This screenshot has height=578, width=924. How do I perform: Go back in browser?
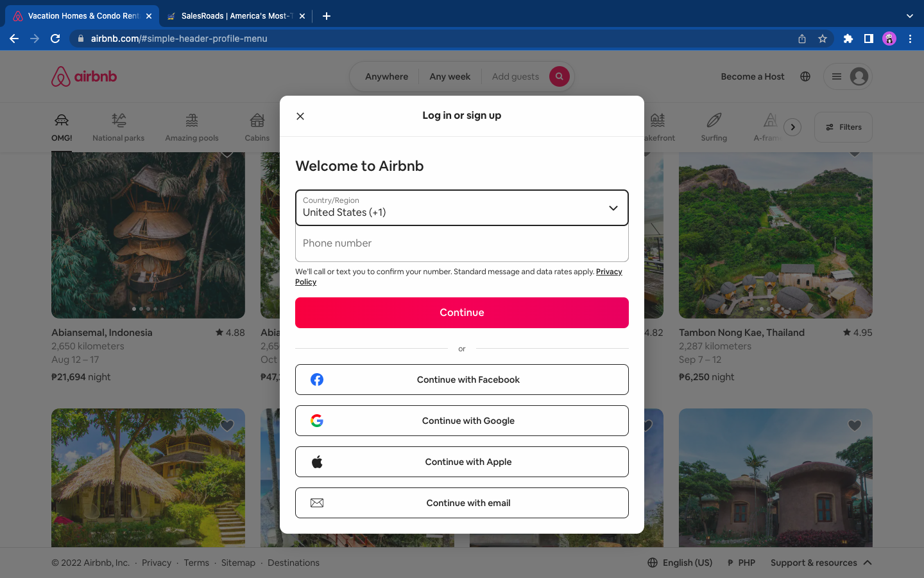tap(14, 39)
